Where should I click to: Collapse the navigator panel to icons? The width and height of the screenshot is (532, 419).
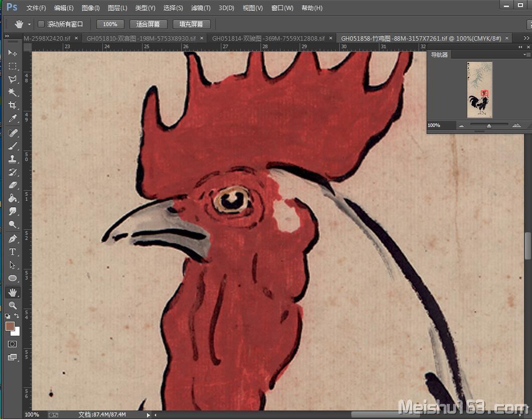[520, 47]
